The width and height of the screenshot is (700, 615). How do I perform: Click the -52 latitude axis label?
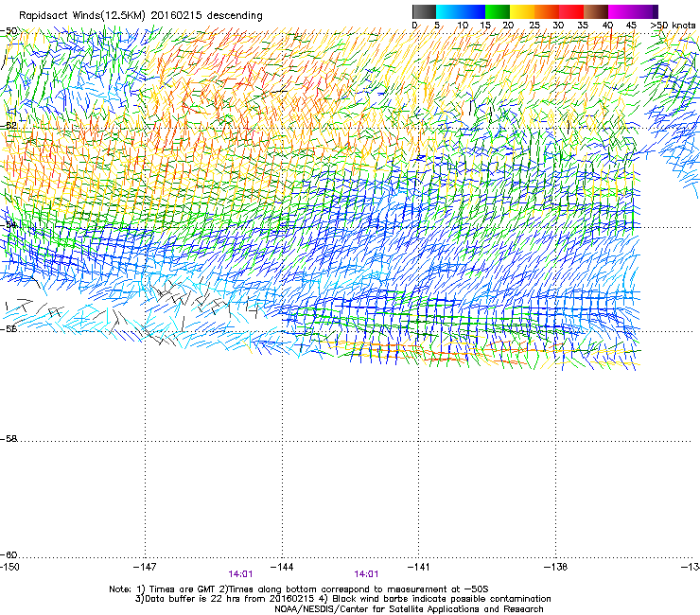click(9, 126)
